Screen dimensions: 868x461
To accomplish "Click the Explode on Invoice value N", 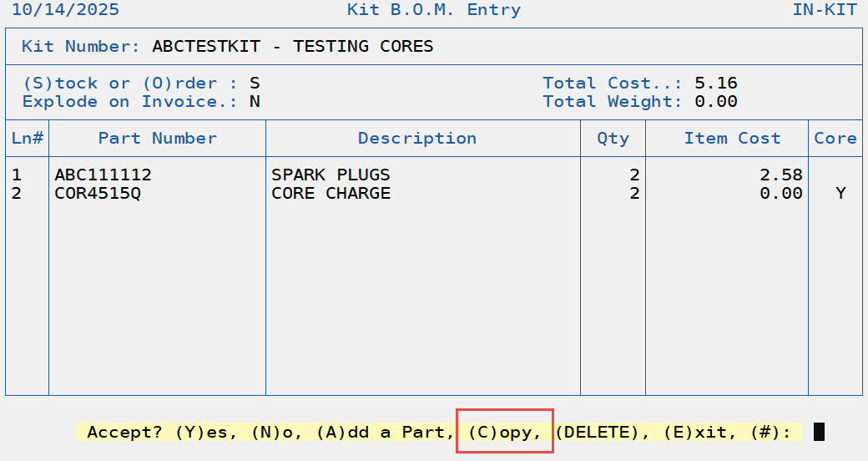I will 255,101.
